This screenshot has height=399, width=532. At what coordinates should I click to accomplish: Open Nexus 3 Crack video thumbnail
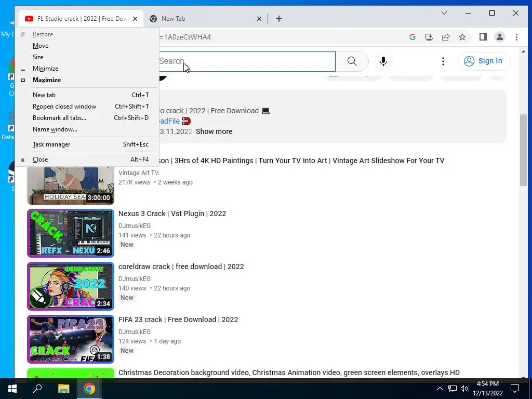click(71, 233)
